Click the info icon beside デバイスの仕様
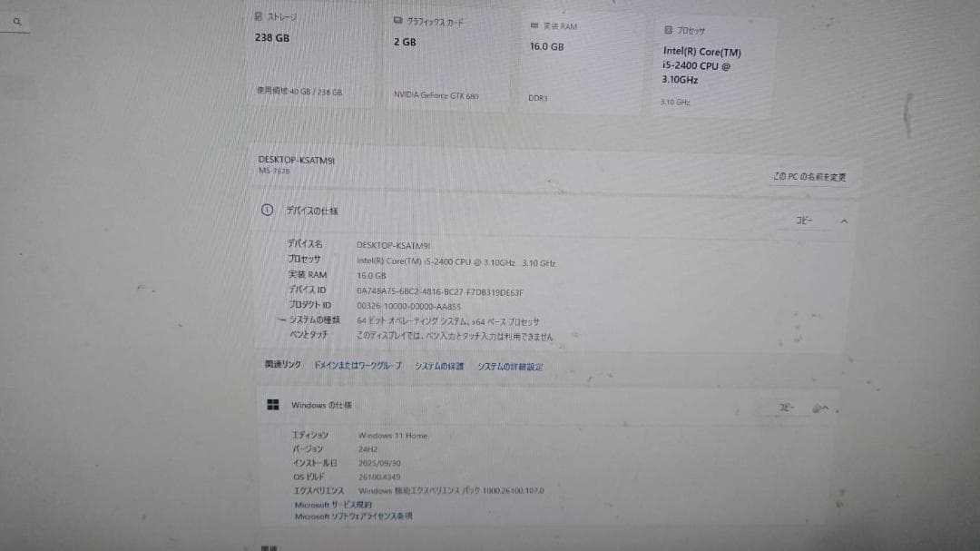The height and width of the screenshot is (551, 980). [x=267, y=211]
